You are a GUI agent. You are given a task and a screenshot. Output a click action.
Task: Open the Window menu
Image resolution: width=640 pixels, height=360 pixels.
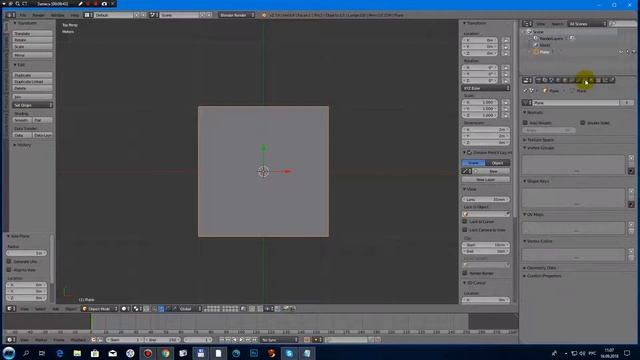point(58,15)
